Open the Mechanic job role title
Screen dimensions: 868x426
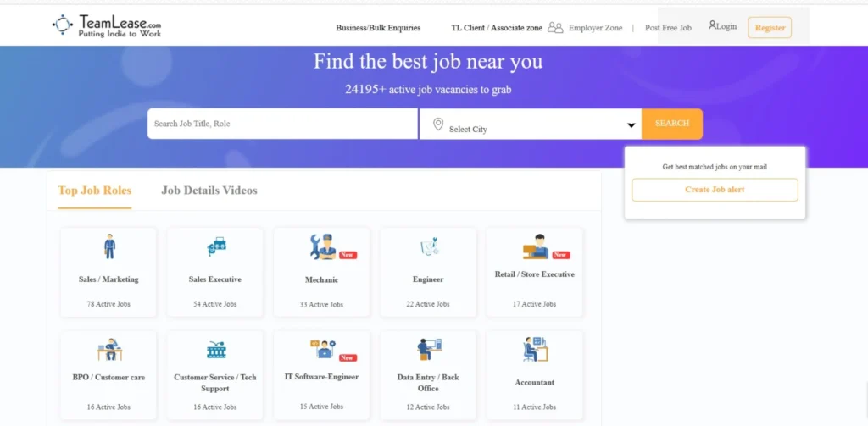tap(321, 280)
